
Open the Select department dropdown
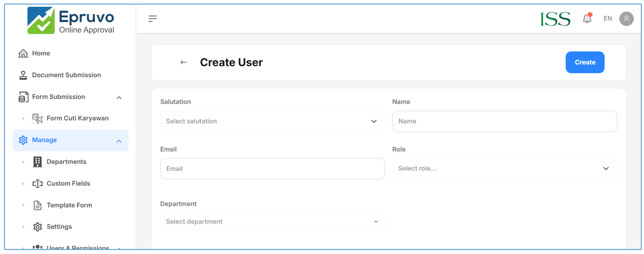(272, 222)
